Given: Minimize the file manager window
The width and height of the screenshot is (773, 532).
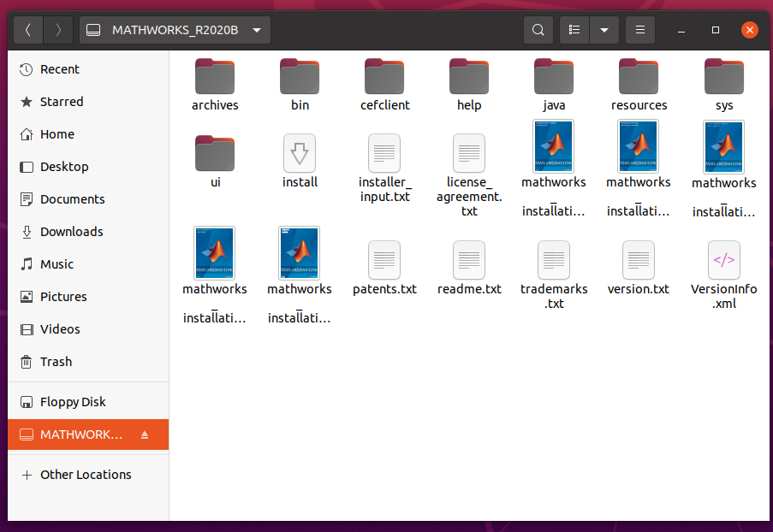Looking at the screenshot, I should point(681,30).
